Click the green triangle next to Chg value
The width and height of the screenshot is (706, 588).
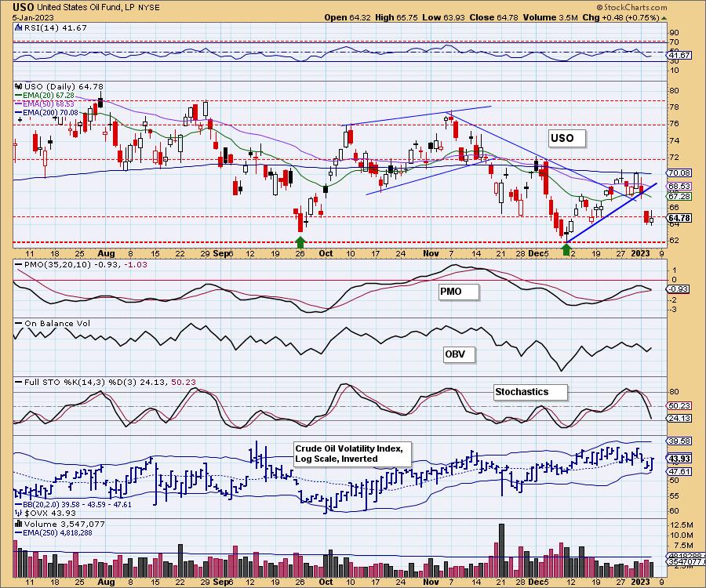click(664, 18)
